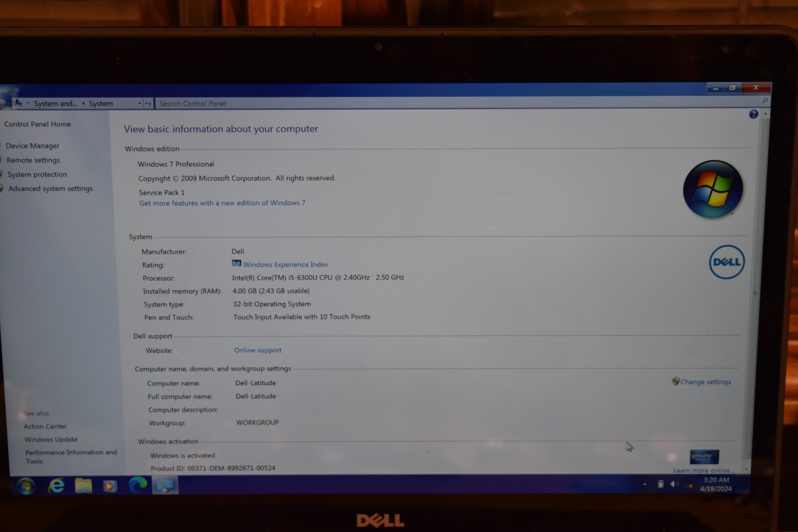Click Learn more online link

(703, 470)
